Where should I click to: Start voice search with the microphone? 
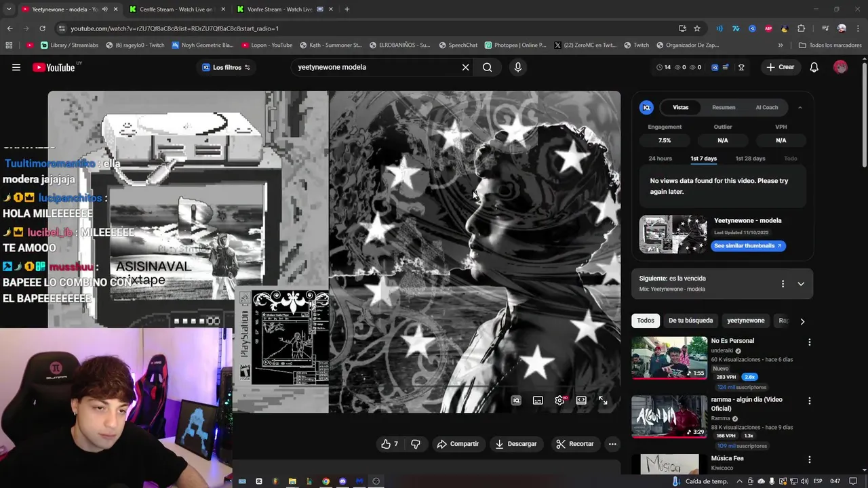[518, 67]
